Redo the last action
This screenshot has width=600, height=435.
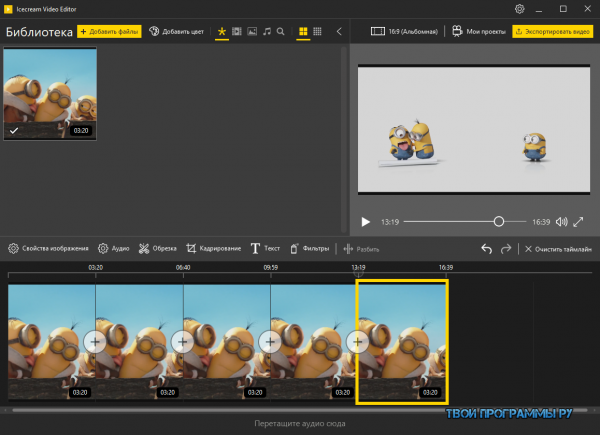[506, 249]
